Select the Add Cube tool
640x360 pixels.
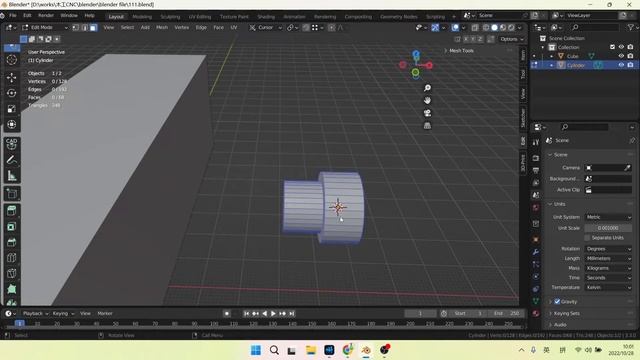tap(11, 194)
